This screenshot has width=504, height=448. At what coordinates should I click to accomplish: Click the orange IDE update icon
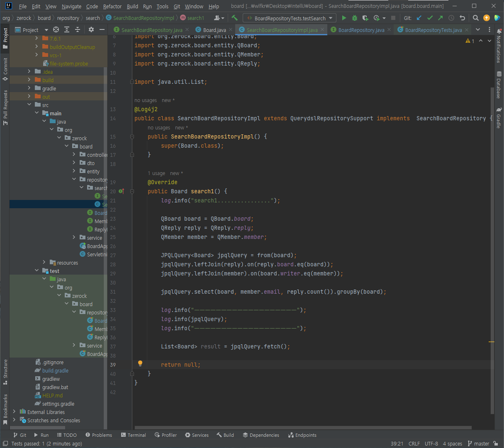pyautogui.click(x=487, y=18)
